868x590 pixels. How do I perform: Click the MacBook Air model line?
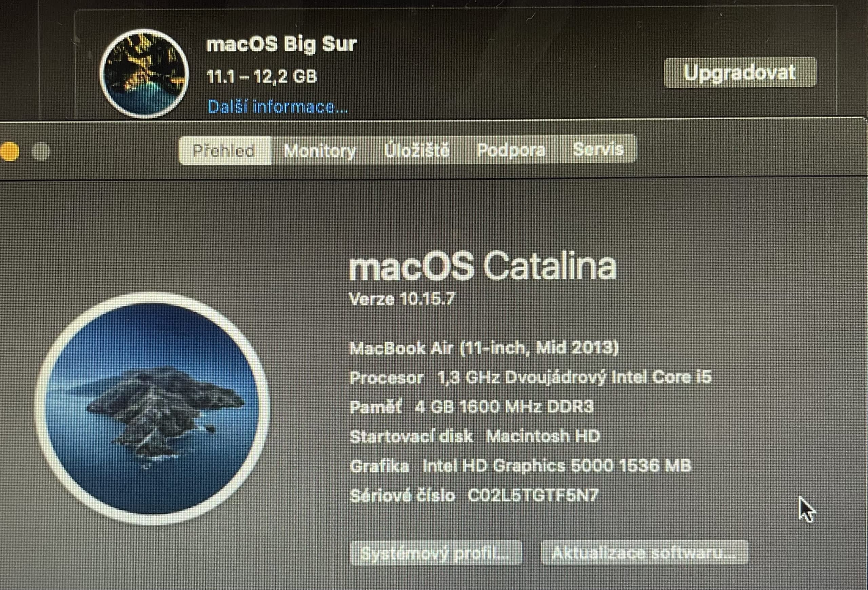click(484, 348)
